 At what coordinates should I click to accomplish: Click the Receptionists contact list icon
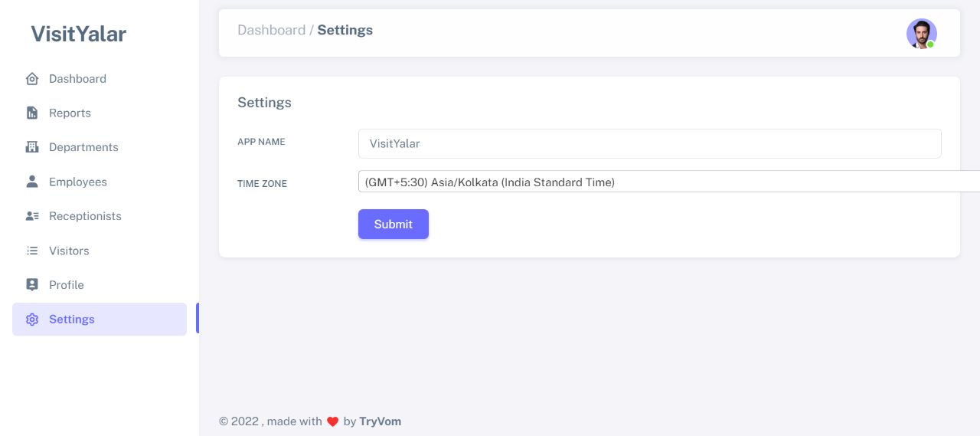(32, 216)
